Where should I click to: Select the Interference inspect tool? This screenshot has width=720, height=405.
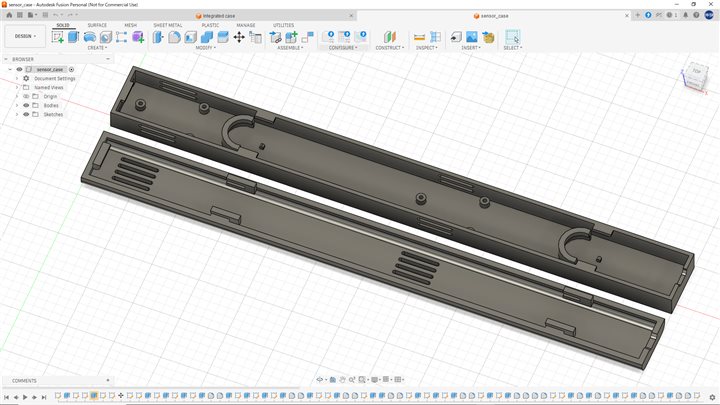point(435,37)
